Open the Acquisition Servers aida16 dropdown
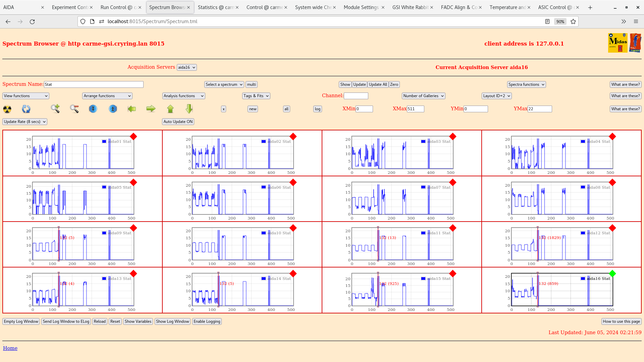The image size is (644, 362). (186, 67)
